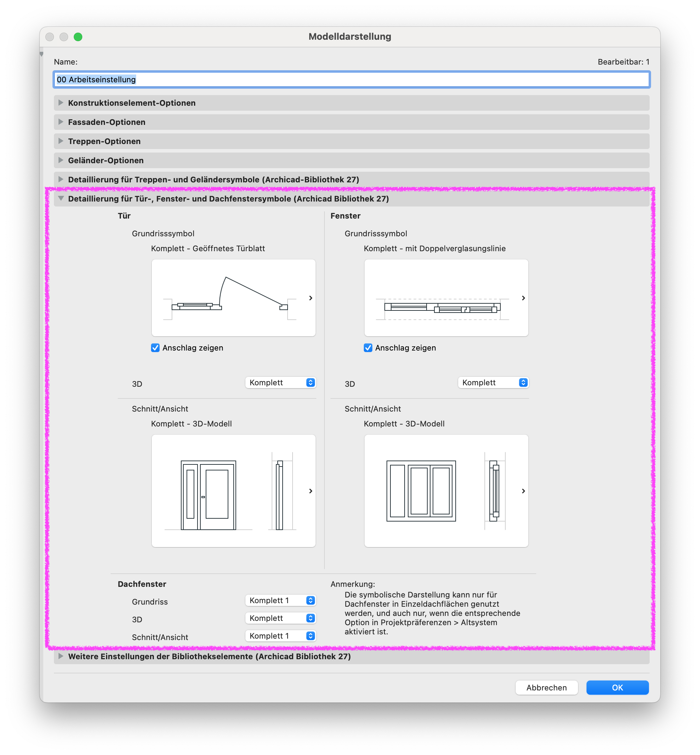This screenshot has width=700, height=755.
Task: Expand Detaillierung für Treppen- und Geländersymbole section
Action: click(351, 180)
